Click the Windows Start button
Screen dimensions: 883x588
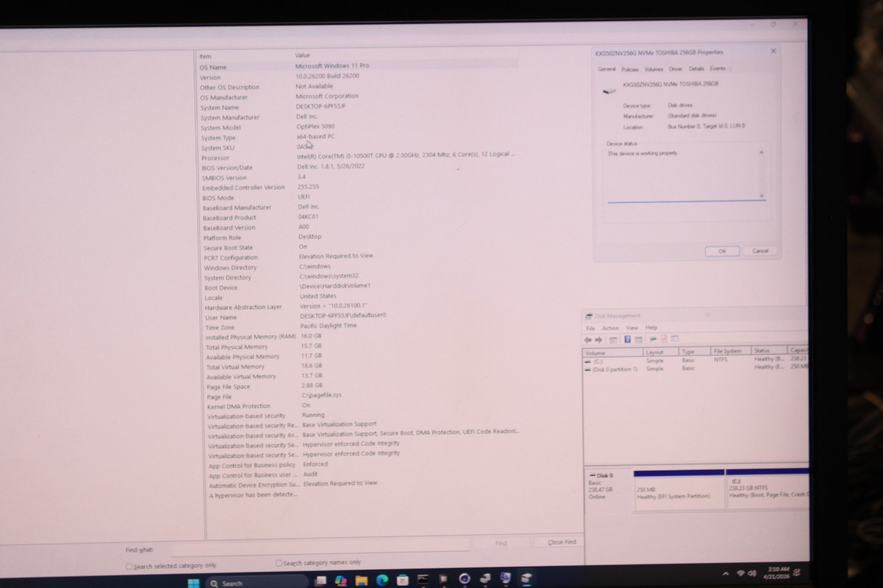tap(193, 583)
